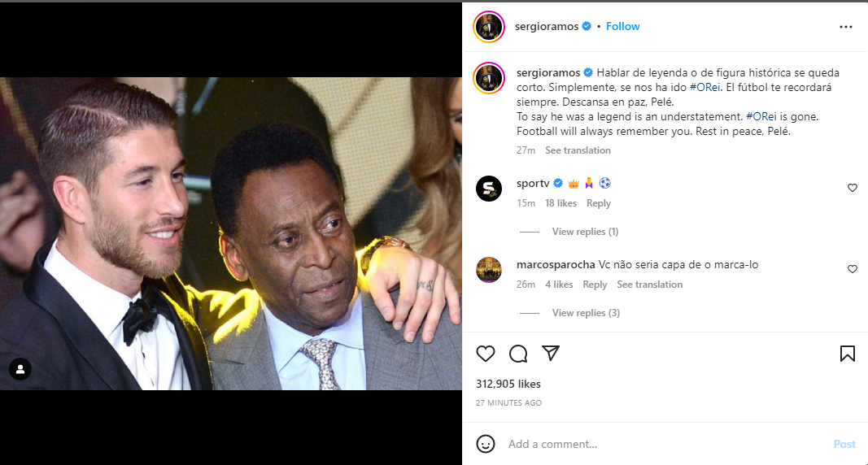Open sportv's profile avatar
Image resolution: width=868 pixels, height=465 pixels.
click(x=489, y=189)
